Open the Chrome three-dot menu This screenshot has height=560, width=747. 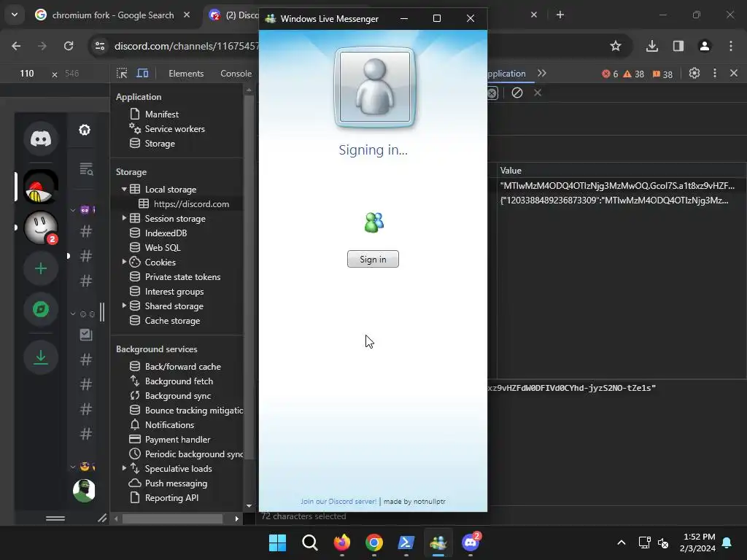tap(731, 46)
